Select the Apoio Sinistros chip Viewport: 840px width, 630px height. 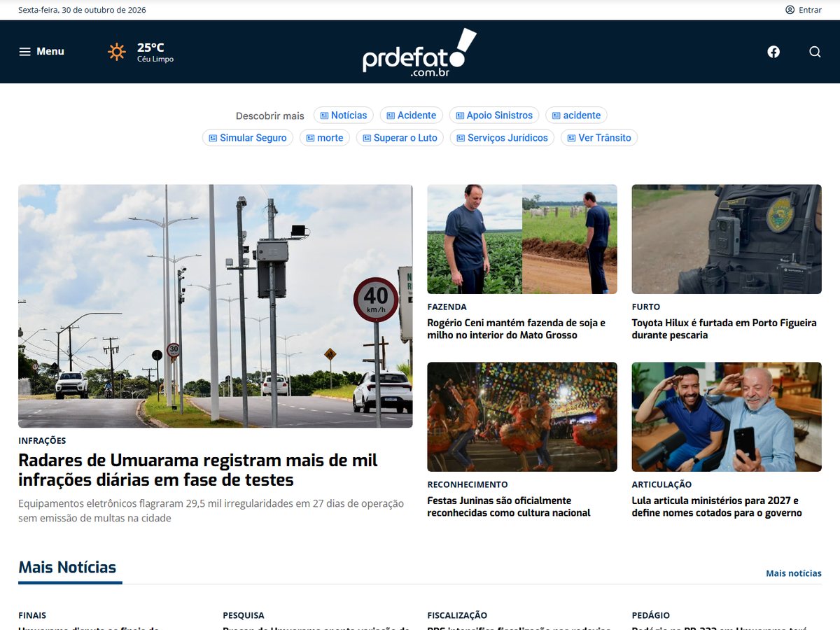494,115
